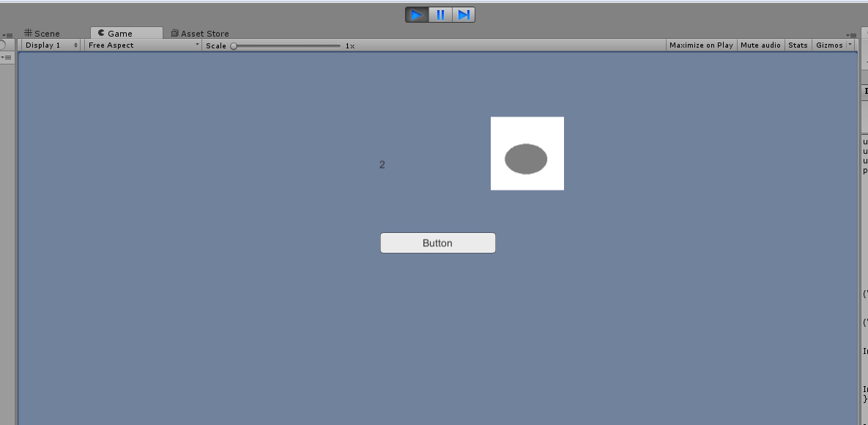Click the Asset Store tab icon
Image resolution: width=868 pixels, height=425 pixels.
(174, 33)
